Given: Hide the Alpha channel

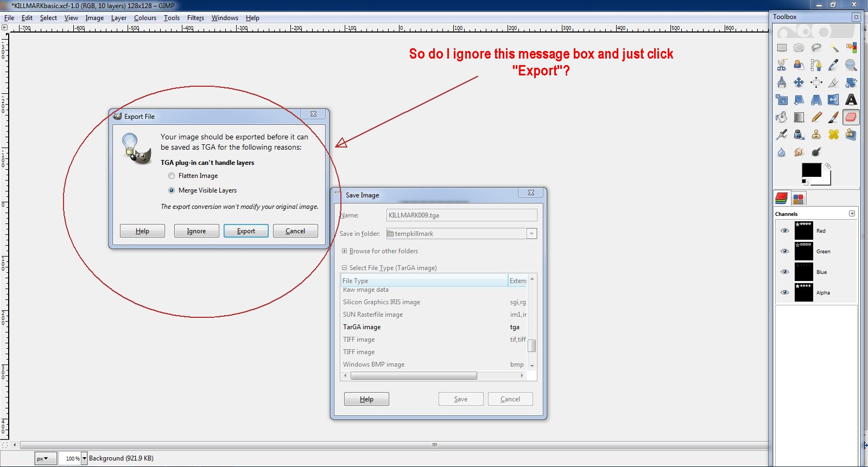Looking at the screenshot, I should coord(784,292).
